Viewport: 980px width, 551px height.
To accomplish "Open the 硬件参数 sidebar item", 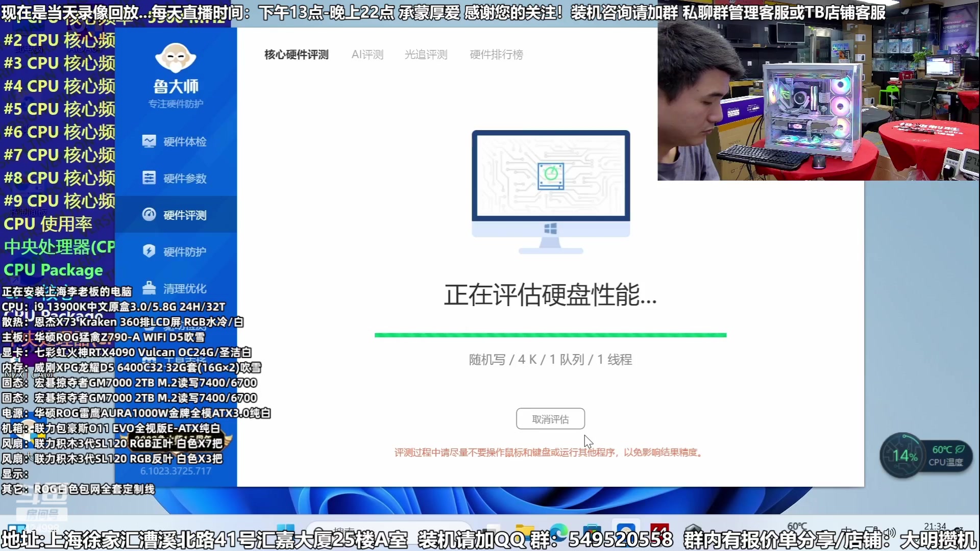I will click(176, 178).
